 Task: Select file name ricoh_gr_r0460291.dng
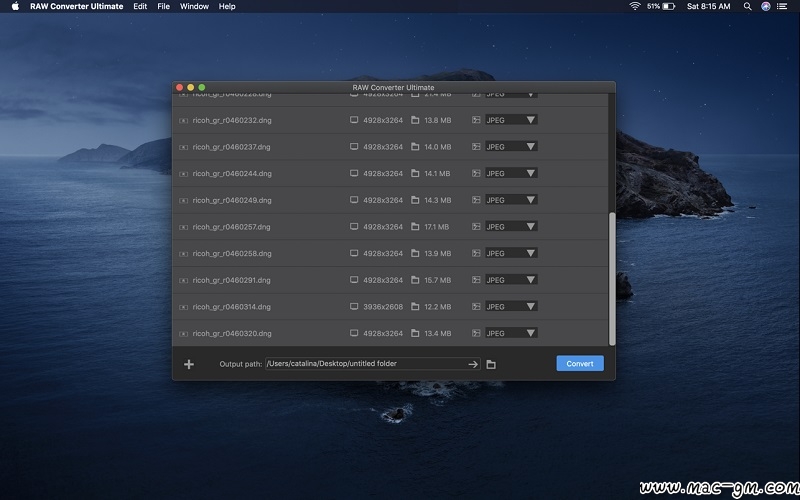click(232, 280)
